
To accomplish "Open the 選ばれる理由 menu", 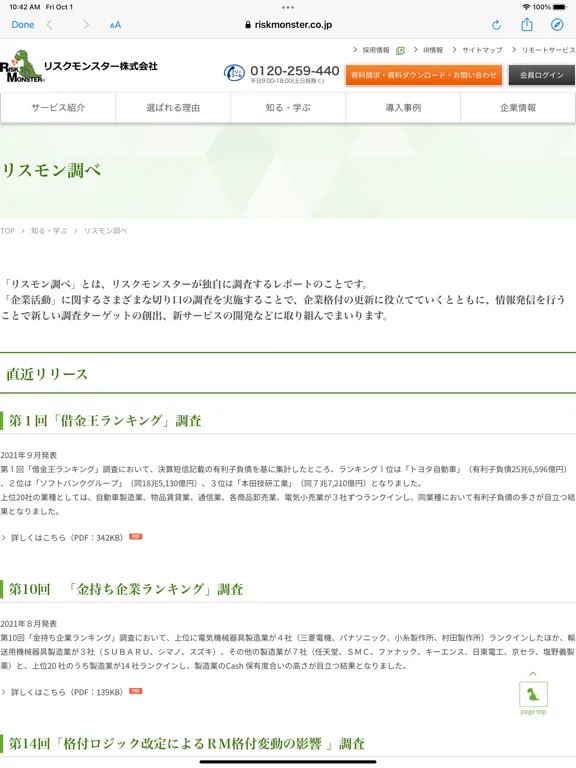I will click(173, 108).
